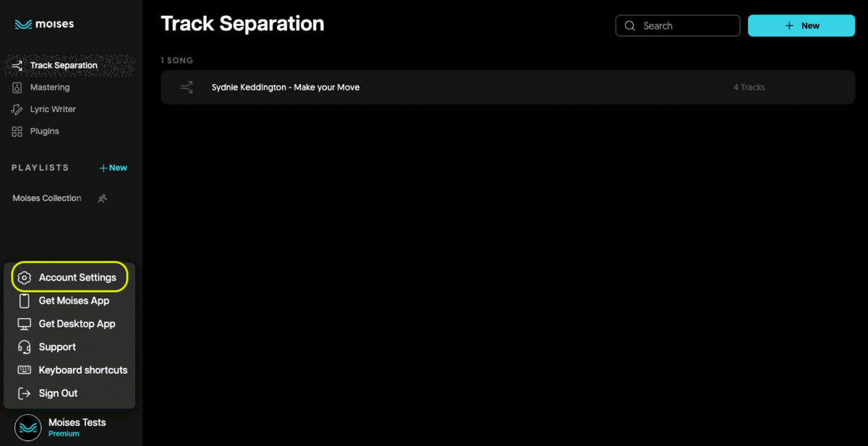The height and width of the screenshot is (446, 868).
Task: Click the Mastering speaker icon
Action: pyautogui.click(x=17, y=87)
